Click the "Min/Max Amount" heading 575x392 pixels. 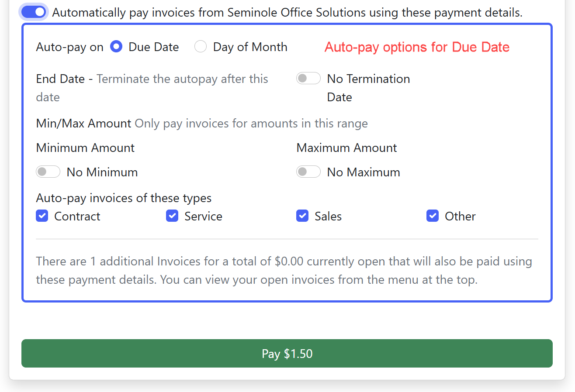83,123
